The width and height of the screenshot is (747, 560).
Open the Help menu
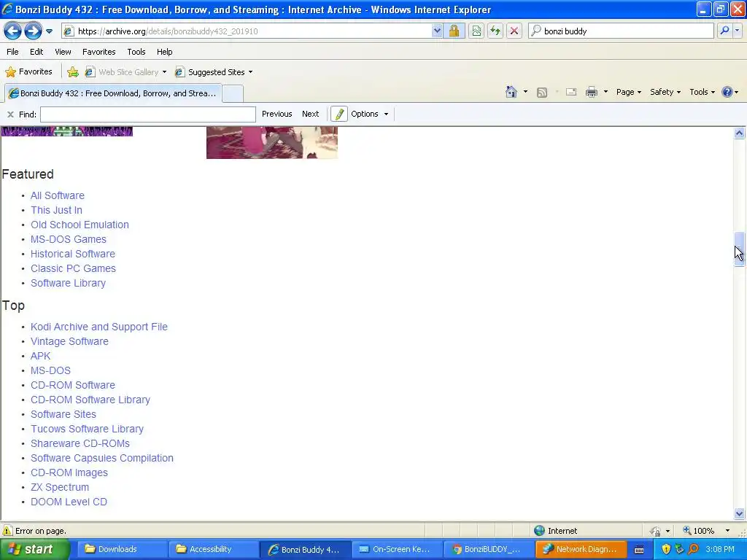164,52
